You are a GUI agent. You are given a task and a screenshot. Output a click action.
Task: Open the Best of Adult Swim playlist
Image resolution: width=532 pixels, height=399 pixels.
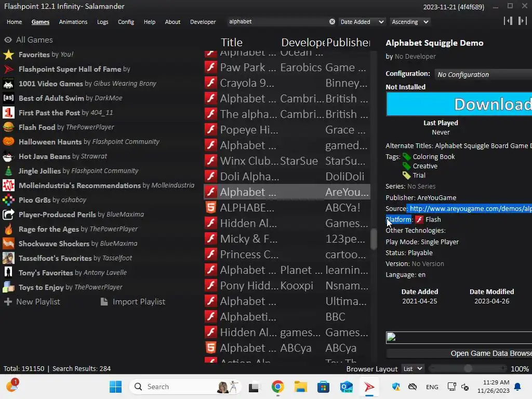click(63, 98)
